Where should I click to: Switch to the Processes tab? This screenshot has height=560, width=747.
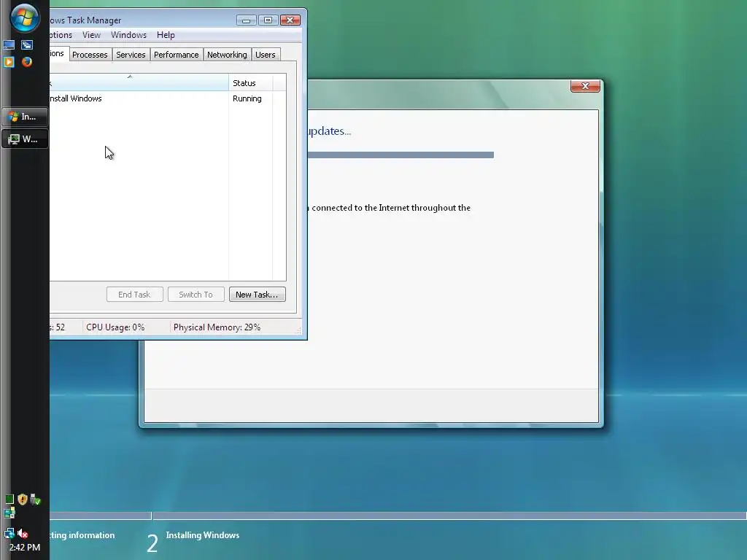pos(90,55)
